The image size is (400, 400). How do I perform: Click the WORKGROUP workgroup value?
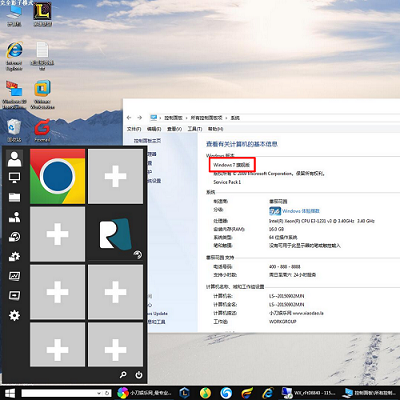click(282, 322)
